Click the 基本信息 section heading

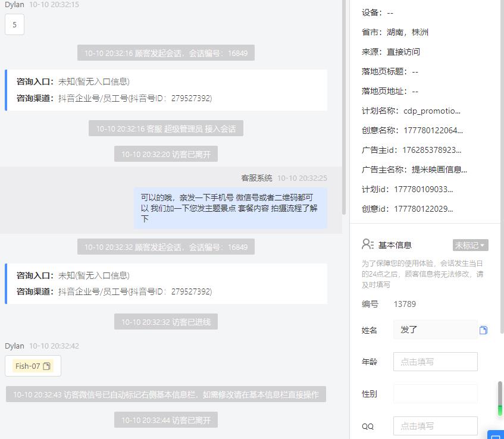pyautogui.click(x=395, y=245)
